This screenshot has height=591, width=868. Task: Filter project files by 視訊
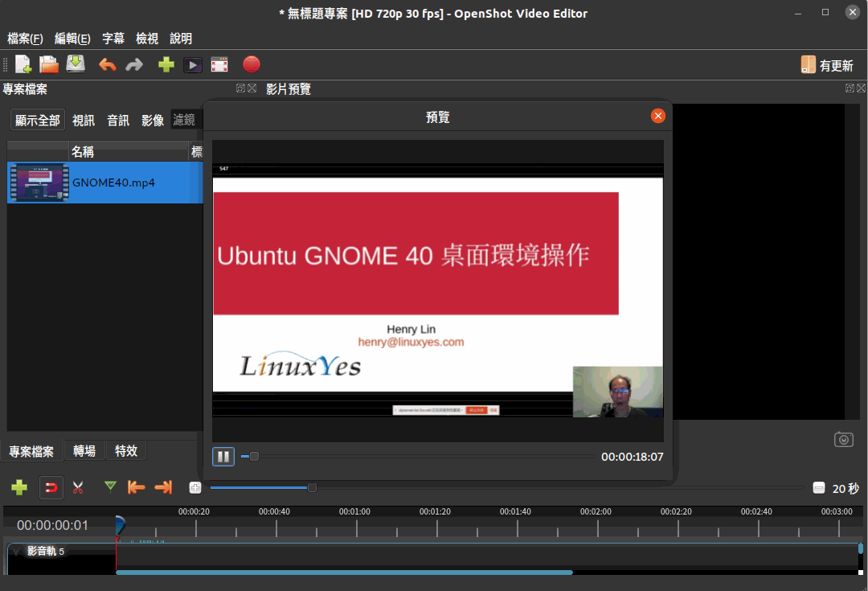[x=84, y=120]
